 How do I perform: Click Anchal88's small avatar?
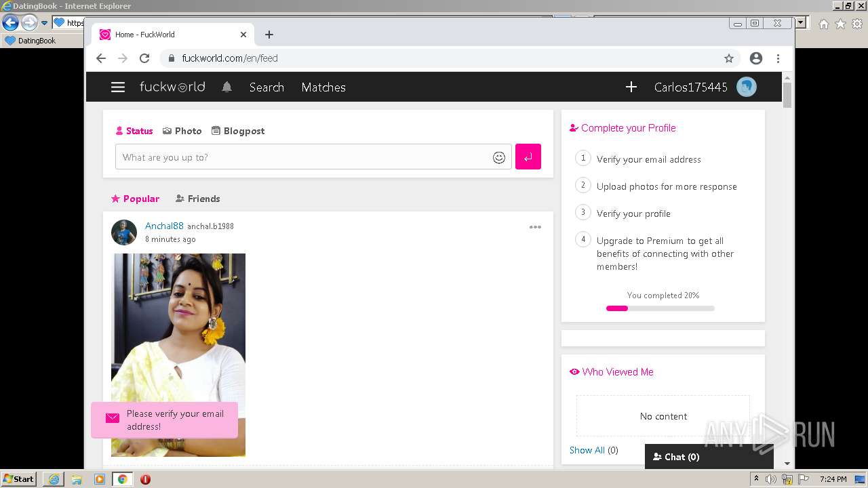[x=124, y=232]
